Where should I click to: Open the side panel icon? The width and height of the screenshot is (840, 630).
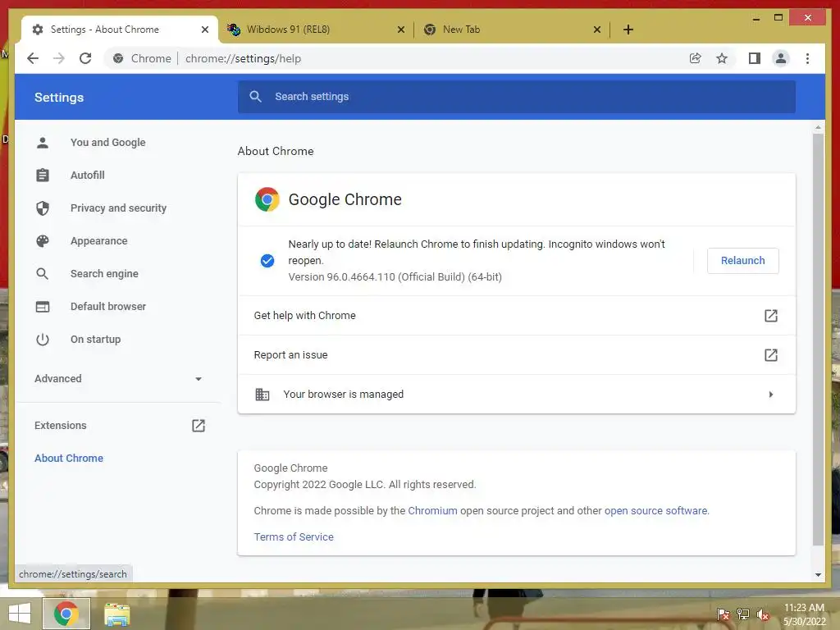(755, 58)
